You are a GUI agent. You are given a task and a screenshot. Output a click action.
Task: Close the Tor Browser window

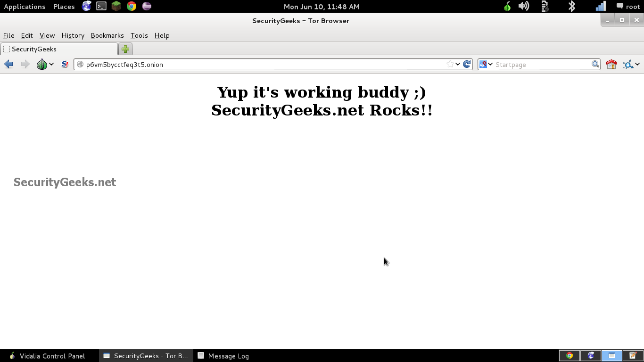pos(636,20)
